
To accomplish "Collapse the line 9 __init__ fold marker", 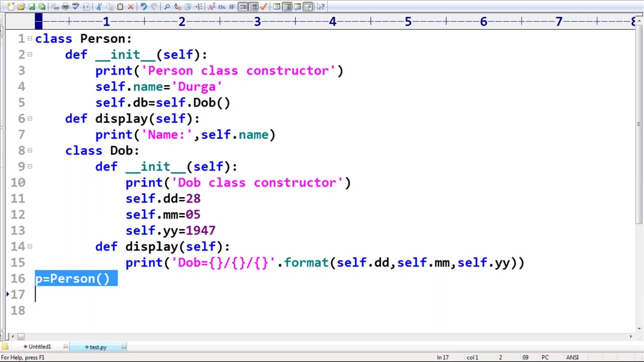I will pyautogui.click(x=30, y=166).
